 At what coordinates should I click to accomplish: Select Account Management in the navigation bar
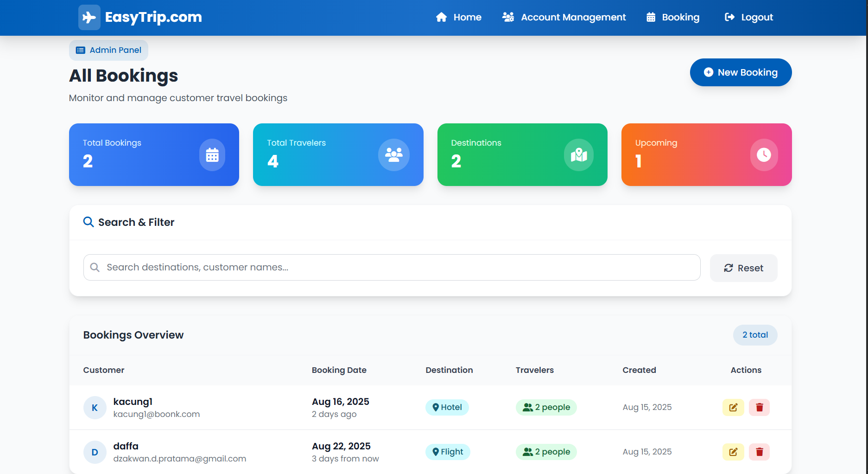564,17
